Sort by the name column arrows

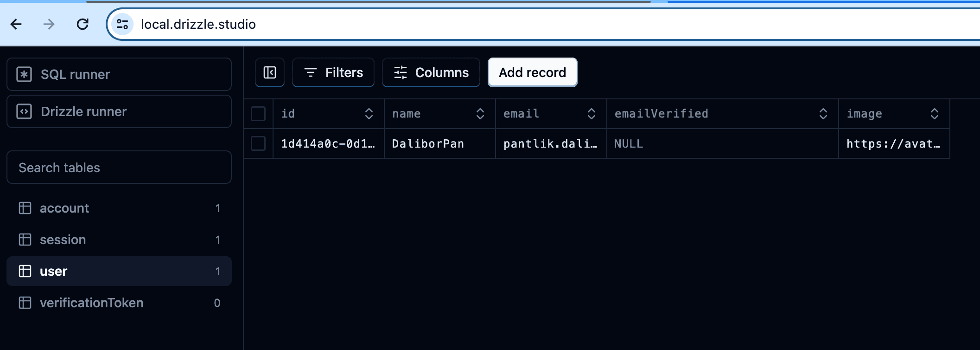coord(480,114)
